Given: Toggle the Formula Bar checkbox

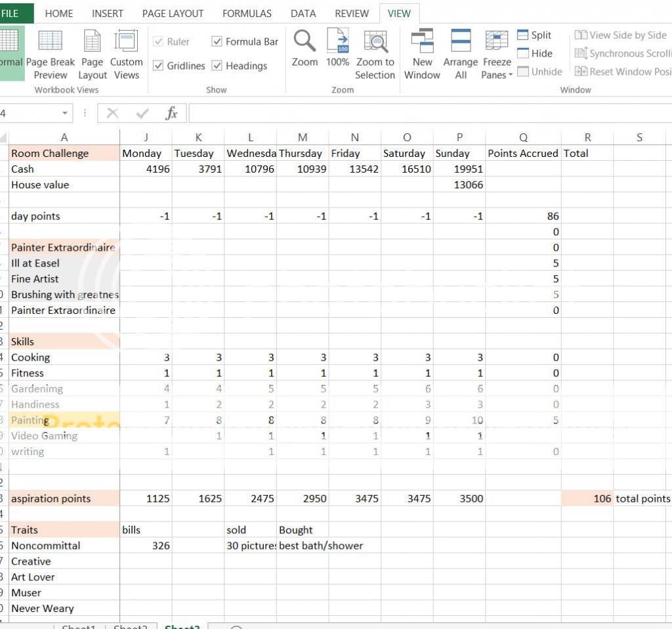Looking at the screenshot, I should 217,41.
